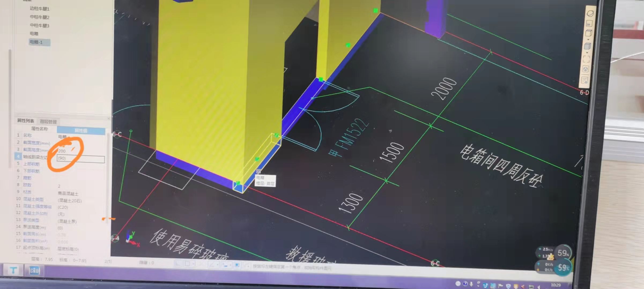Viewport: 644px width, 289px height.
Task: Click the 名称 property row label
Action: click(x=27, y=135)
